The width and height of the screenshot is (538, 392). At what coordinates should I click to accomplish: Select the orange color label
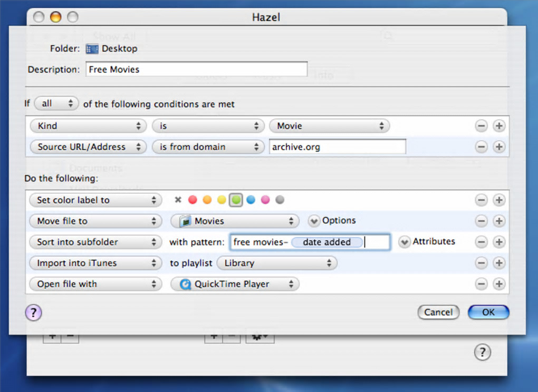pos(207,200)
